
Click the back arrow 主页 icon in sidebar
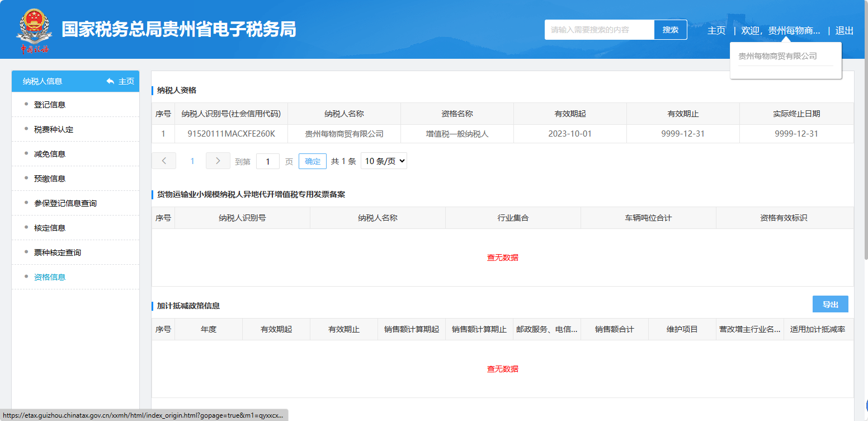coord(110,81)
